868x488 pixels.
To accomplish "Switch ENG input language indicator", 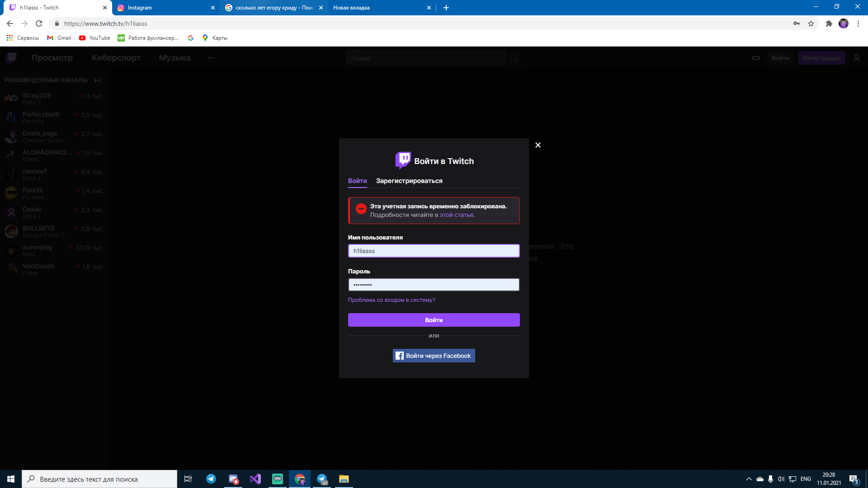I will (806, 479).
